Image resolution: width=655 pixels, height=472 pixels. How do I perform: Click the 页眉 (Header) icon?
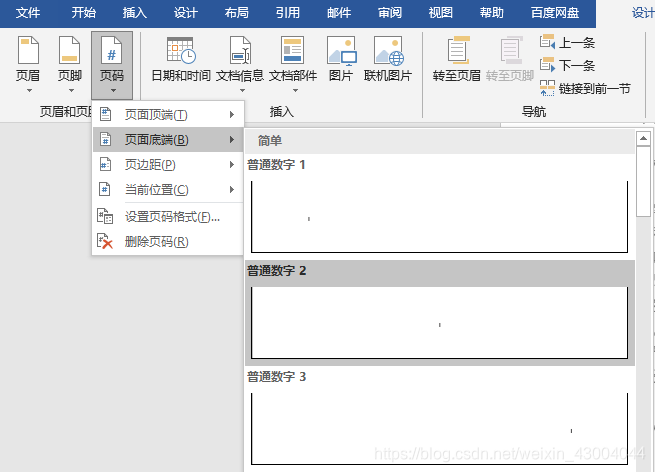pyautogui.click(x=28, y=51)
